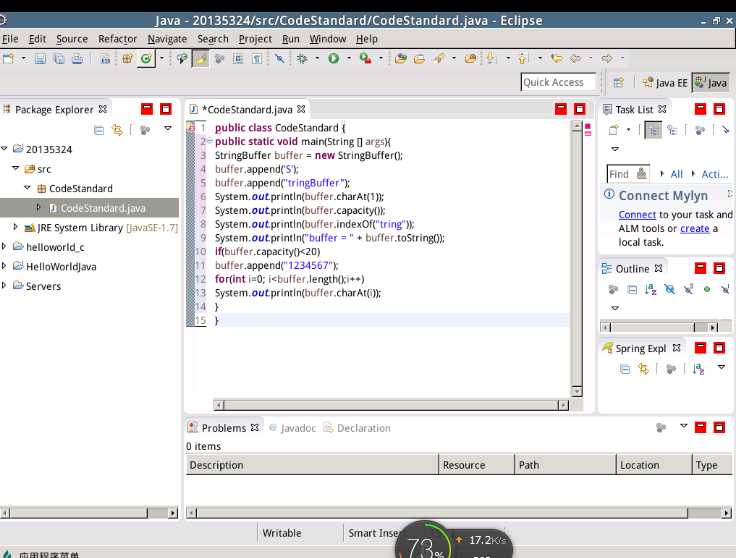Toggle Scheduled presentation in Task List toolbar
Screen dimensions: 736x558
672,130
